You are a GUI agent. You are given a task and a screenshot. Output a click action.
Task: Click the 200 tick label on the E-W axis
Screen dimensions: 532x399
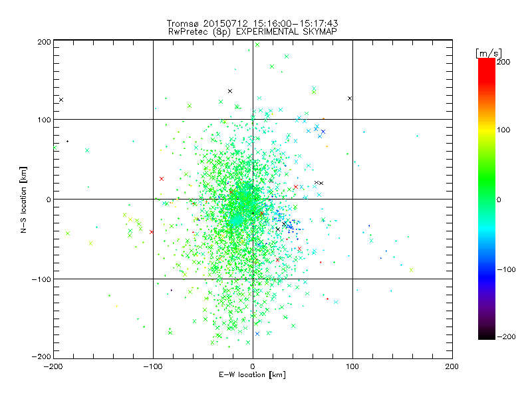coord(452,366)
